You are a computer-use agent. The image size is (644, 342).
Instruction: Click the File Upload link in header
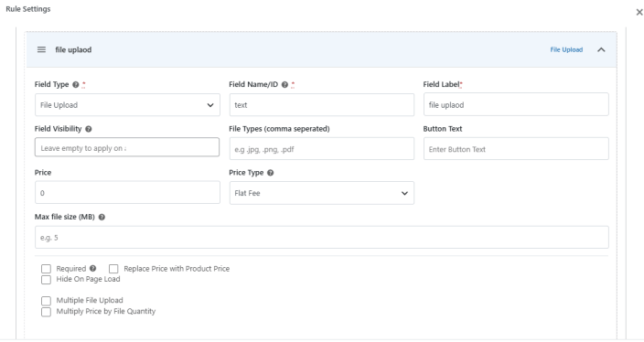coord(566,49)
